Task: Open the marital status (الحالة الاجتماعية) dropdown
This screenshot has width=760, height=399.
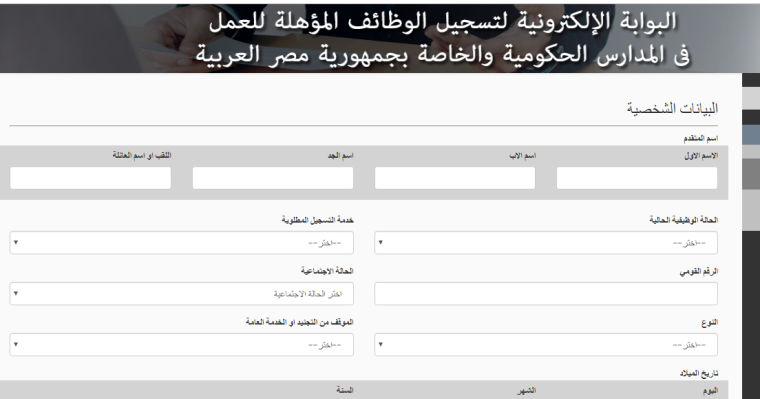Action: (182, 294)
